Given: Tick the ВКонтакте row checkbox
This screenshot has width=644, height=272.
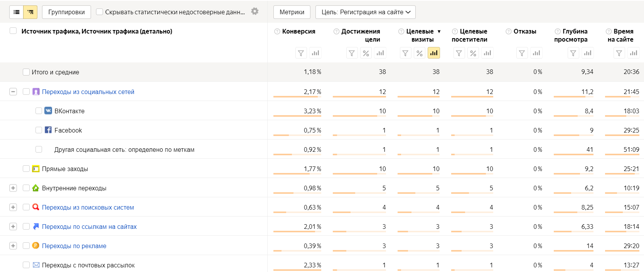Looking at the screenshot, I should [39, 111].
